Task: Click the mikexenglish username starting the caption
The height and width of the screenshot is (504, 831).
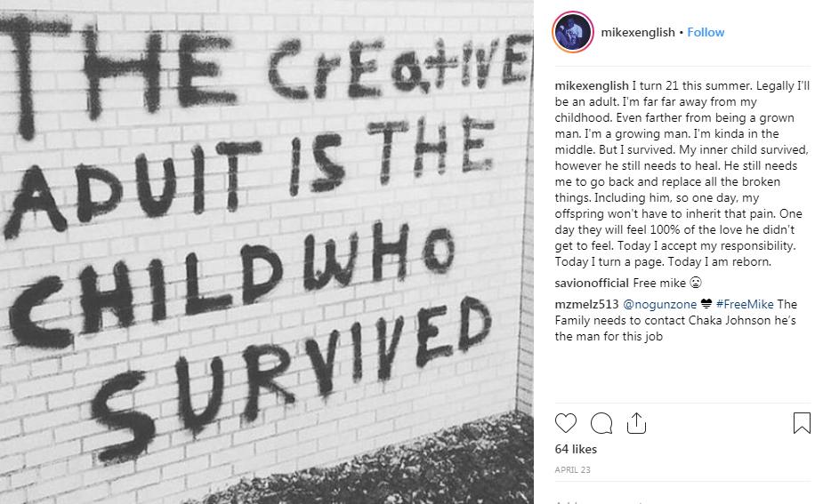Action: pos(592,87)
